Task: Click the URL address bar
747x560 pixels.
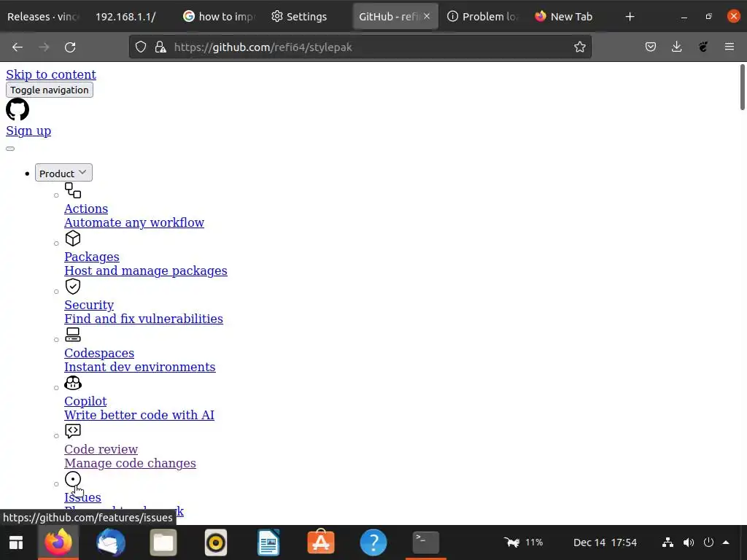Action: pos(360,47)
